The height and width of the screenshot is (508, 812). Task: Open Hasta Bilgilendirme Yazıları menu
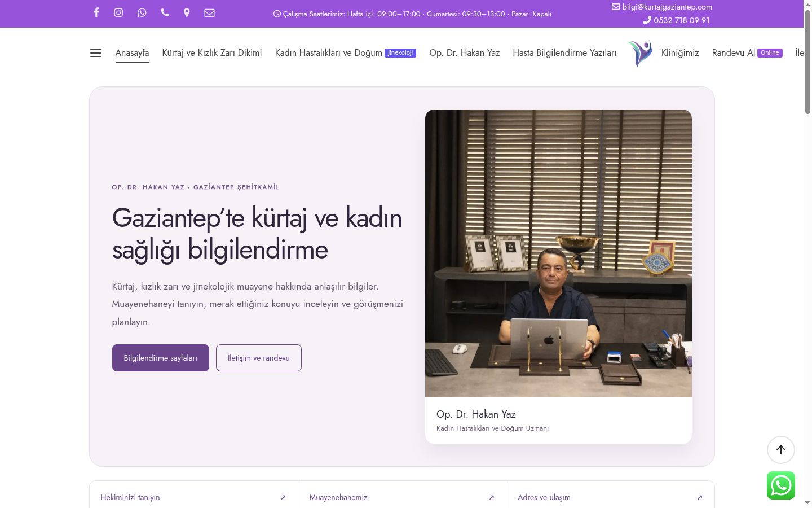pos(564,53)
